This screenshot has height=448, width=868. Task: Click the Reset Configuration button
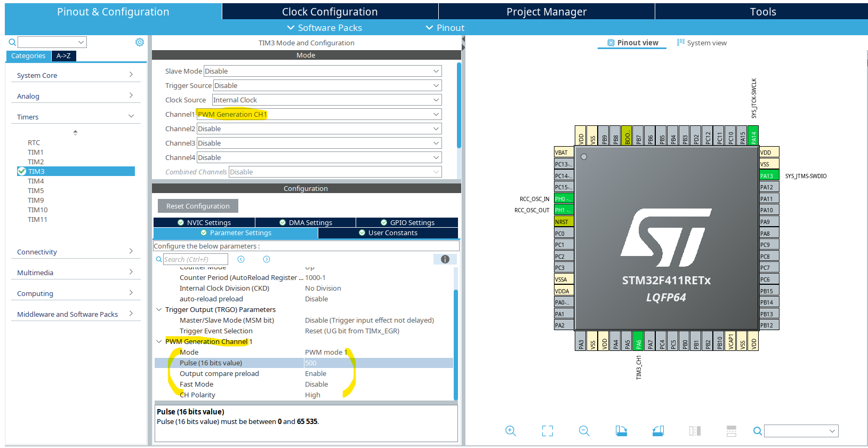[x=198, y=206]
